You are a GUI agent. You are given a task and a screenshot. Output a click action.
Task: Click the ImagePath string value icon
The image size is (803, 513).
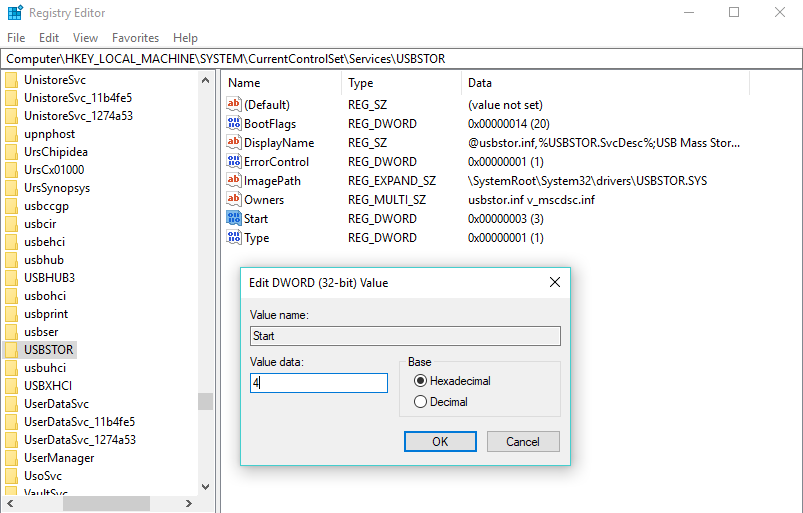[x=234, y=180]
